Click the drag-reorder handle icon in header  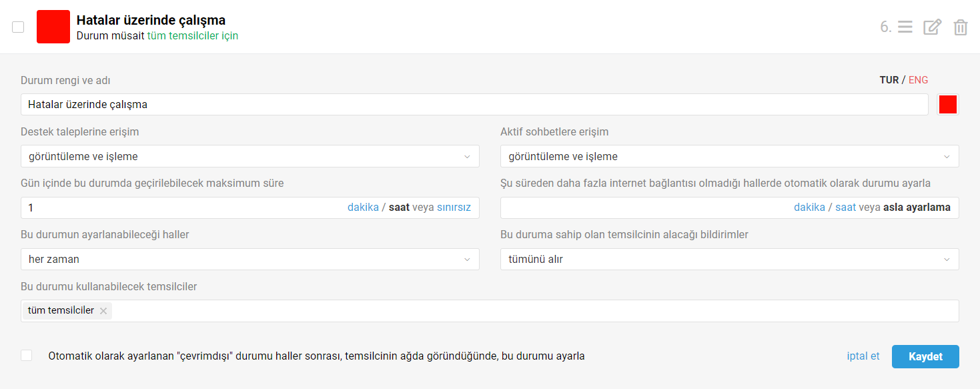tap(905, 27)
